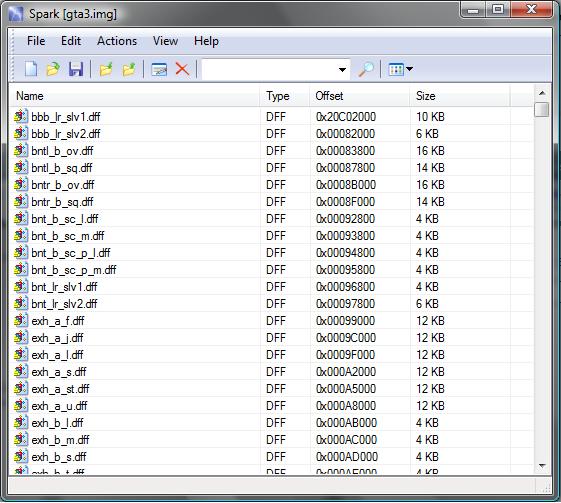Maximize the Spark window
This screenshot has width=561, height=503.
(498, 9)
